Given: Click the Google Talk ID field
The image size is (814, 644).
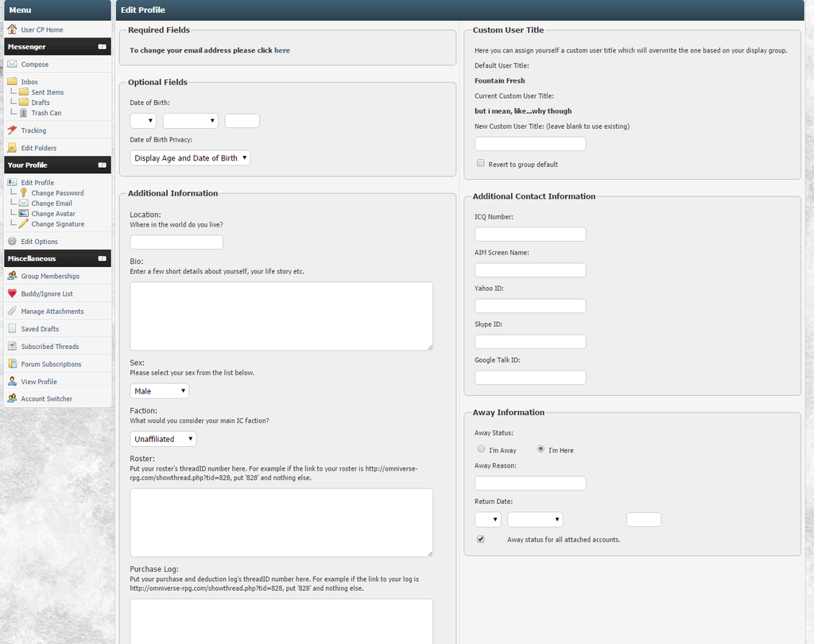Looking at the screenshot, I should [530, 378].
